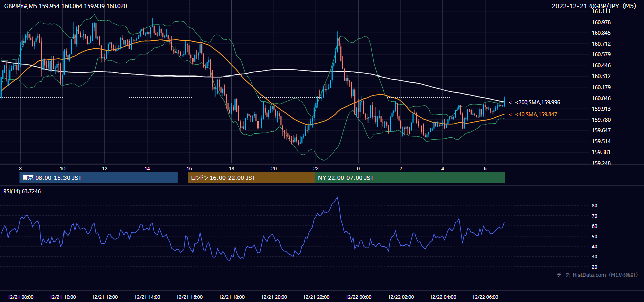Click bottom time label 12/22 02:00
Screen dimensions: 644x302
tap(401, 297)
